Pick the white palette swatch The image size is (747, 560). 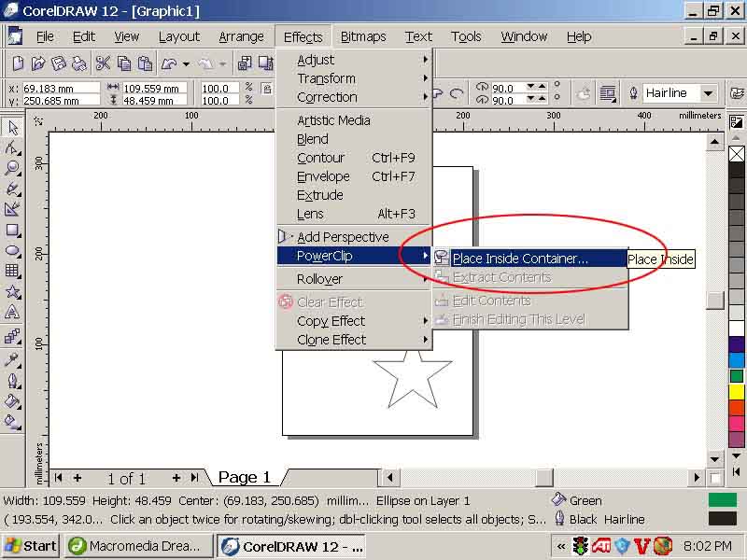pos(737,329)
